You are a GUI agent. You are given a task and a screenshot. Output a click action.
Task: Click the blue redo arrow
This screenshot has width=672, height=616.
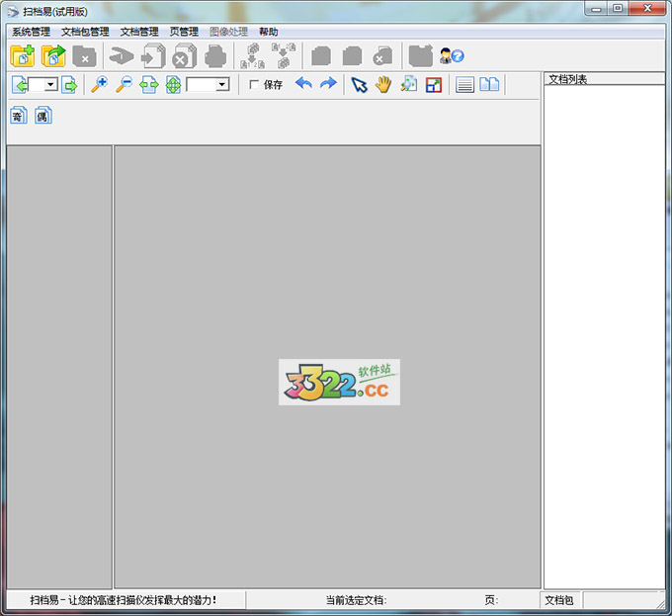pos(328,84)
